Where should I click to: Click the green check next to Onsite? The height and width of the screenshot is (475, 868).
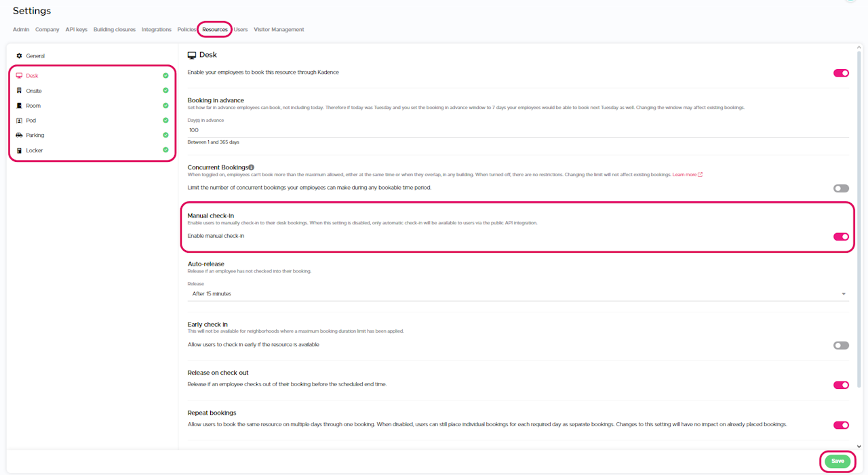165,91
